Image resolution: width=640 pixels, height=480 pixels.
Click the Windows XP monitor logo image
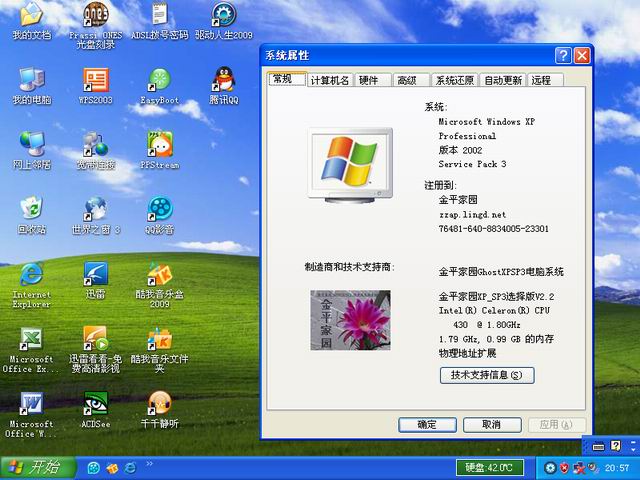pos(350,165)
